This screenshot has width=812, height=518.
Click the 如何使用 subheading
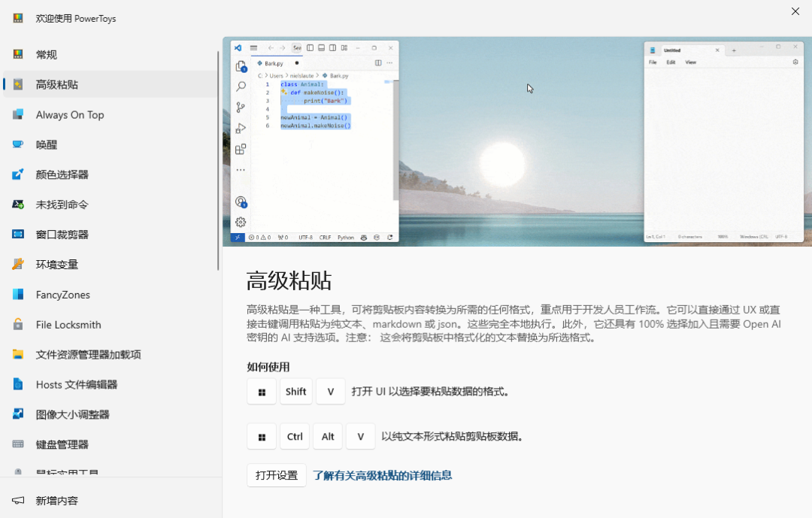(268, 367)
